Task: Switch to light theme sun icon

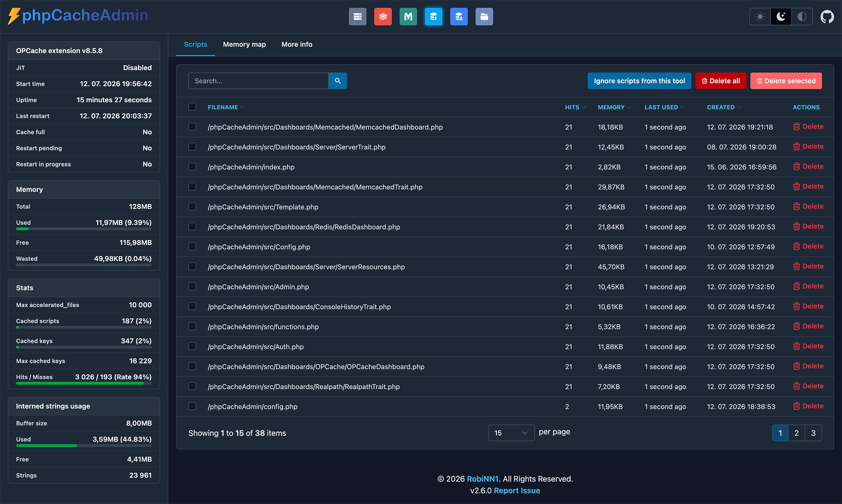Action: pyautogui.click(x=760, y=17)
